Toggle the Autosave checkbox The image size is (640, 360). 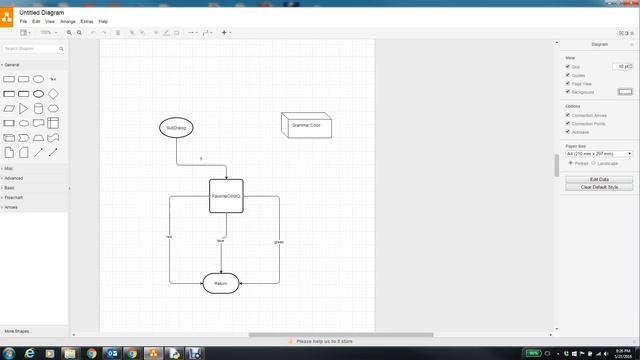[568, 132]
